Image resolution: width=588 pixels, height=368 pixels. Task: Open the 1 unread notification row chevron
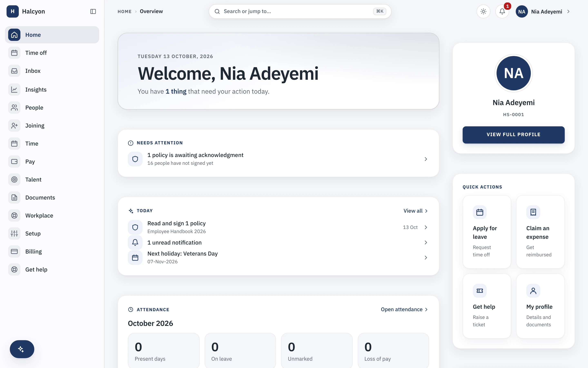(426, 243)
